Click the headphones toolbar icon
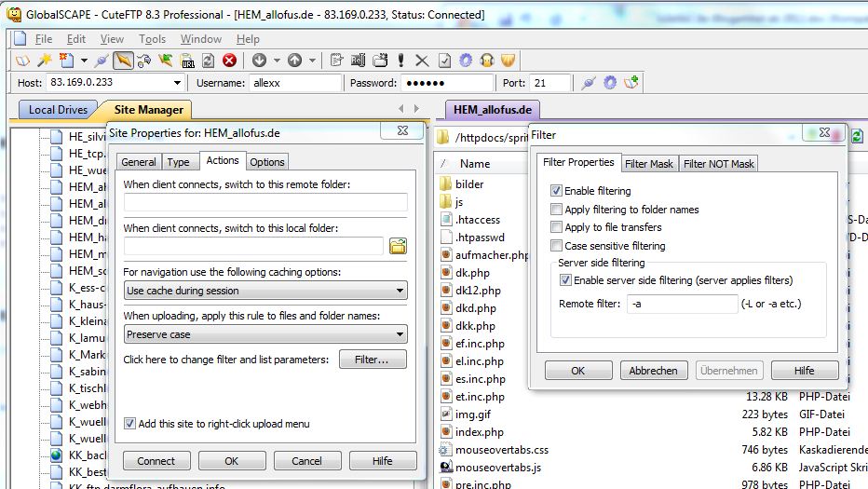The height and width of the screenshot is (489, 868). [487, 61]
